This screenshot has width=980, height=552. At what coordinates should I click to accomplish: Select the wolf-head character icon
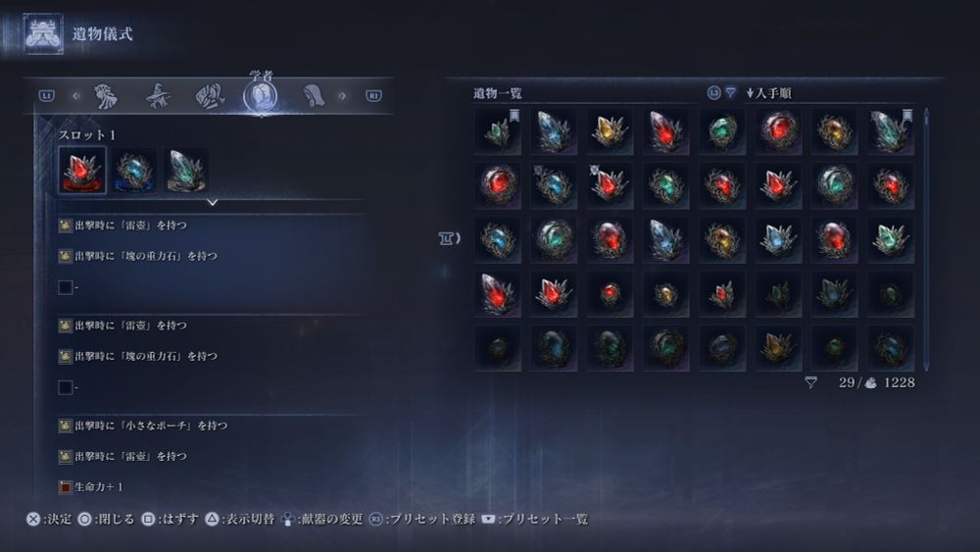point(106,96)
